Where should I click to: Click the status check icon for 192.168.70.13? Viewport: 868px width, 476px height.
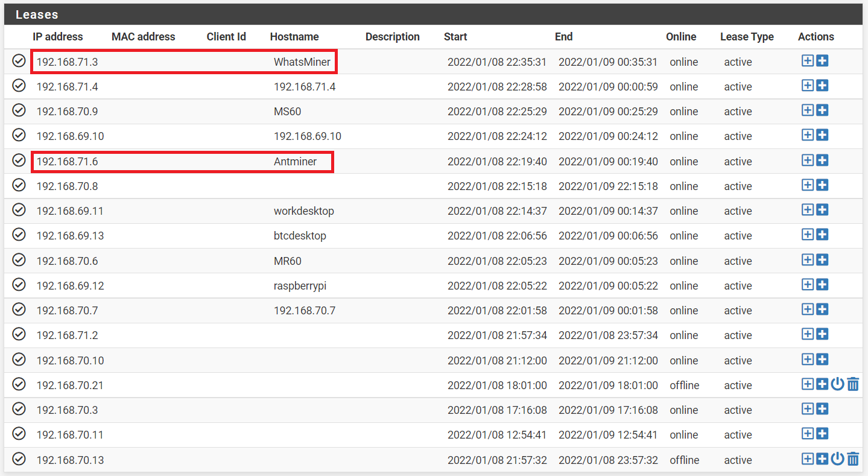[19, 459]
